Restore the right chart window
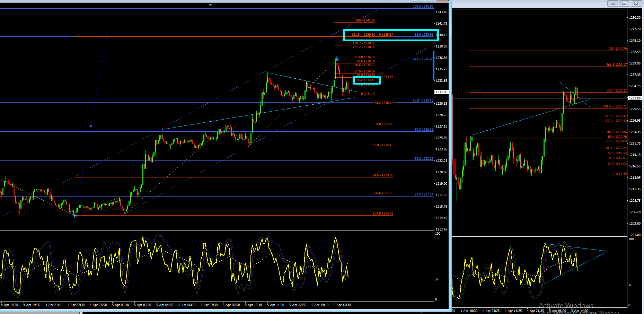Viewport: 644px width, 314px height. click(624, 3)
